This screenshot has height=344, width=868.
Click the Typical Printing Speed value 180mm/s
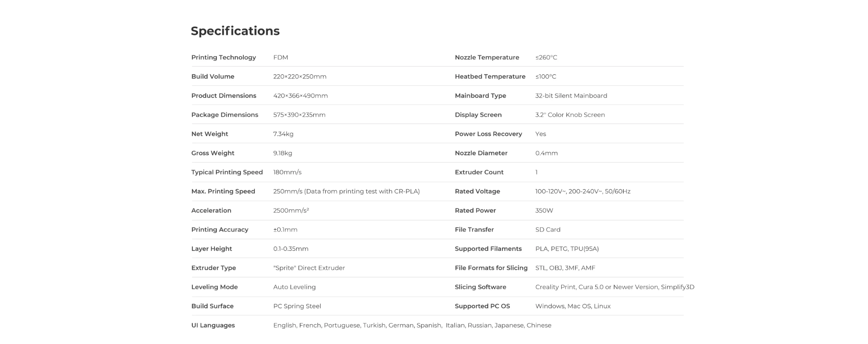coord(287,172)
